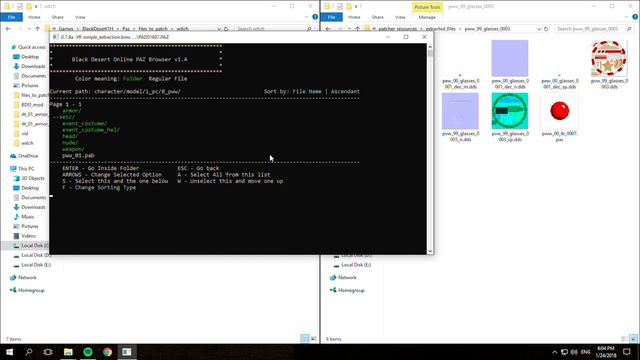Expand ribbon chevron in right Explorer window
This screenshot has width=640, height=360.
627,17
